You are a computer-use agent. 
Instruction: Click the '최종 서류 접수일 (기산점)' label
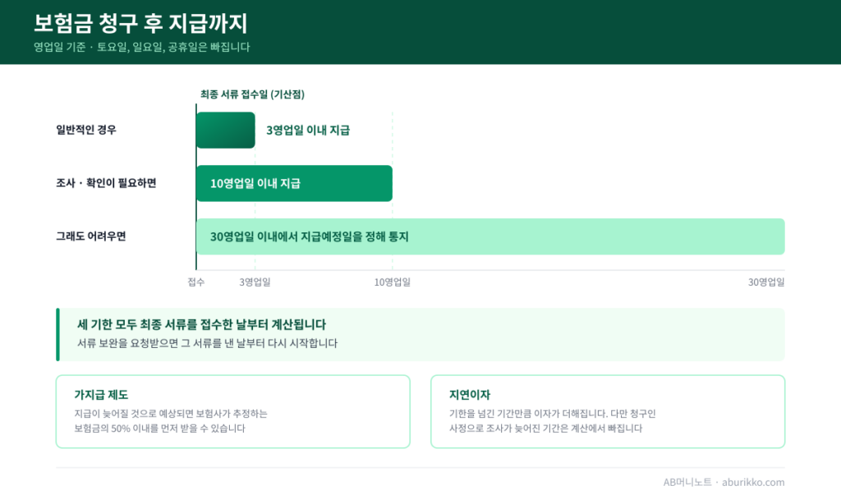coord(252,94)
